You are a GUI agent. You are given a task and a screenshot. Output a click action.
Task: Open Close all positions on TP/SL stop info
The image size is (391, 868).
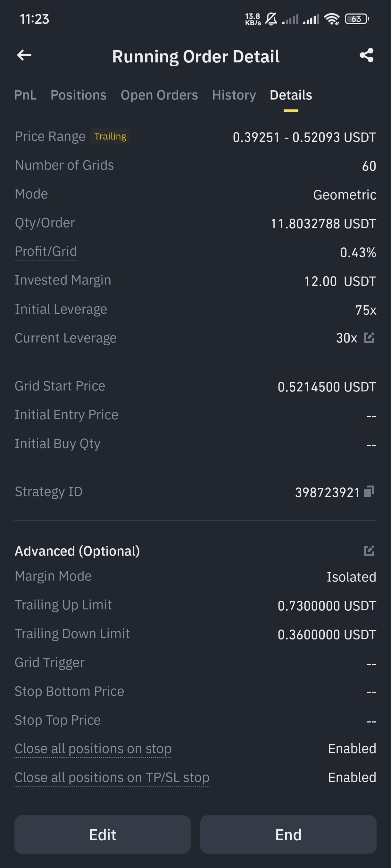(x=112, y=778)
